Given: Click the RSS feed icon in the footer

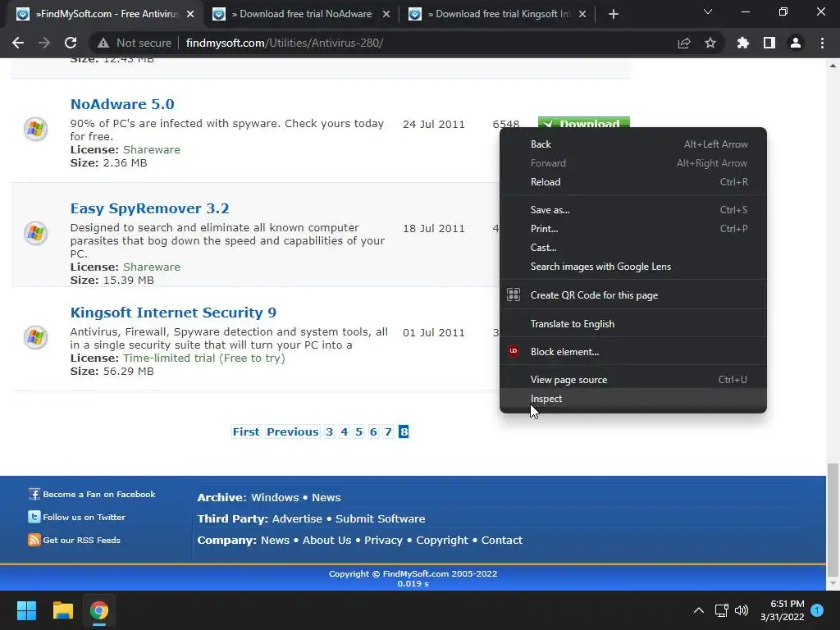Looking at the screenshot, I should [x=34, y=540].
